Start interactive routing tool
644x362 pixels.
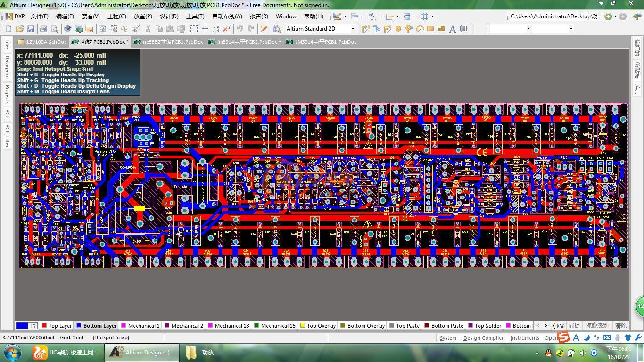point(366,29)
